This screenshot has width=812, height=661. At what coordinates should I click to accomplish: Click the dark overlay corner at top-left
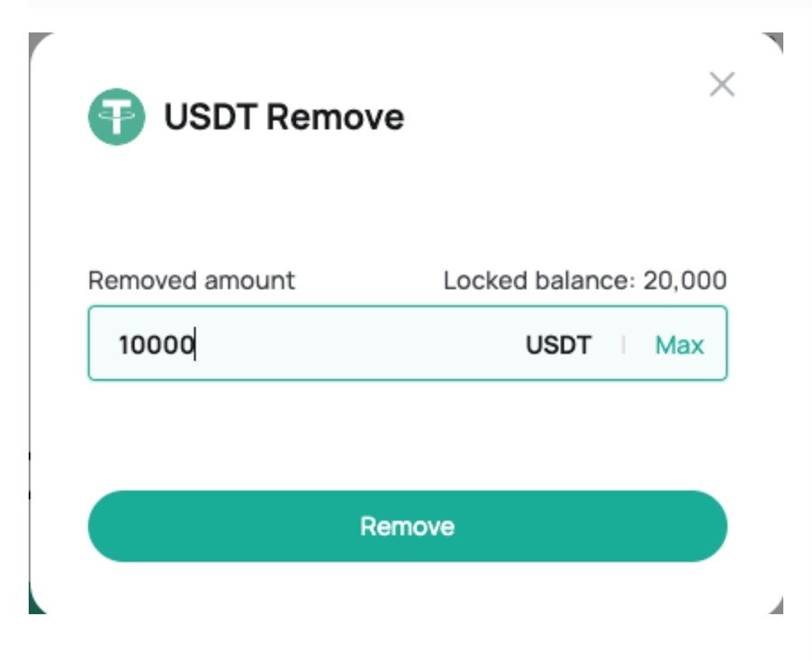[x=35, y=40]
